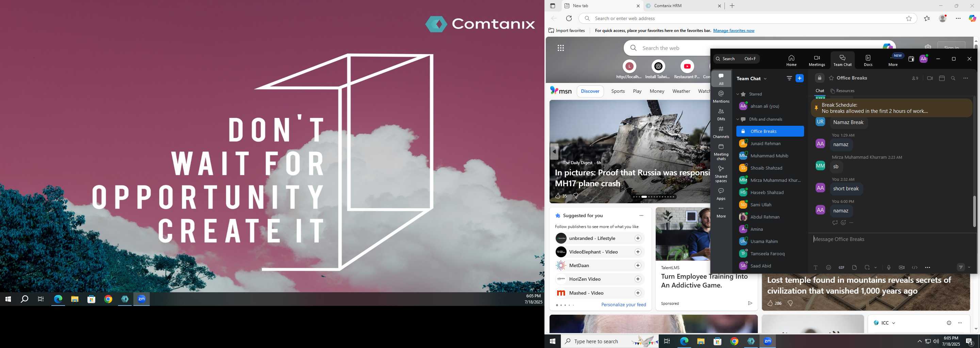Open Meeting chats in Zoom's sidebar

[x=721, y=152]
